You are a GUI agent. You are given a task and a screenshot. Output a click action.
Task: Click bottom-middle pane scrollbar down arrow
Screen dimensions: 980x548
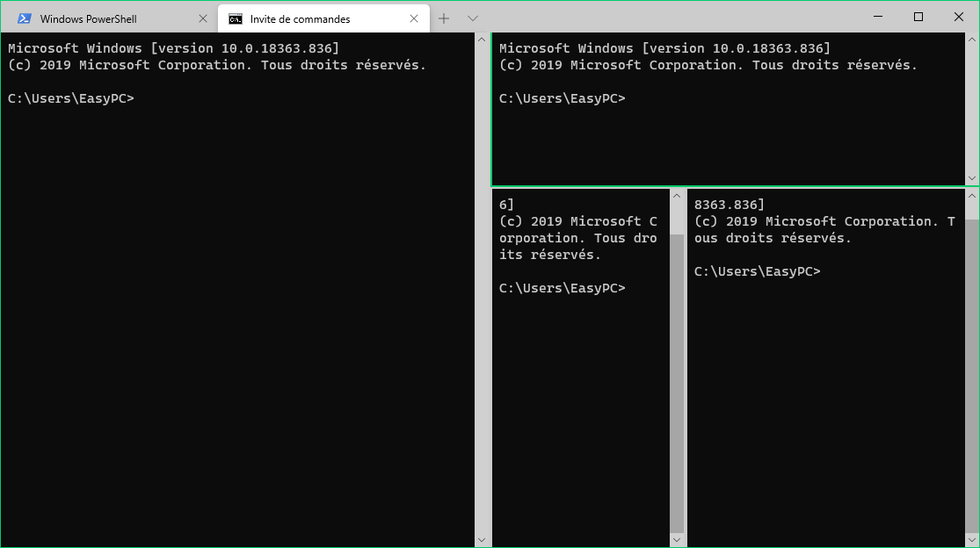pyautogui.click(x=676, y=540)
